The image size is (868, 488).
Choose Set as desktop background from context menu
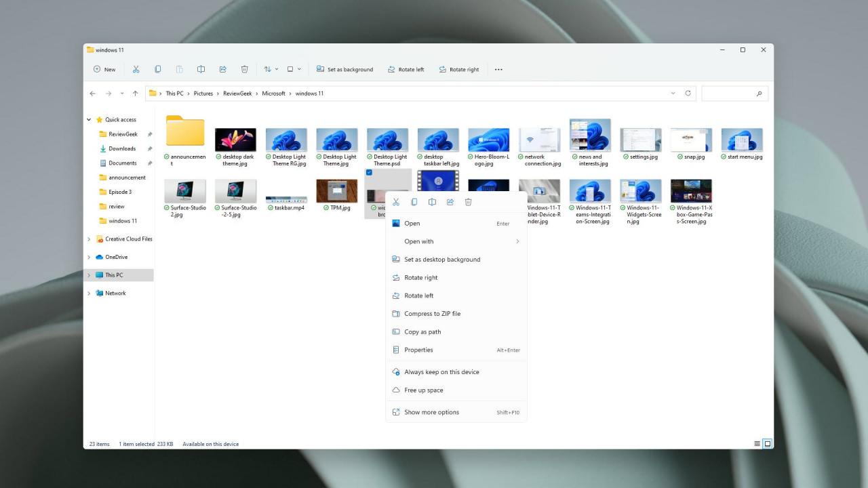[x=442, y=259]
